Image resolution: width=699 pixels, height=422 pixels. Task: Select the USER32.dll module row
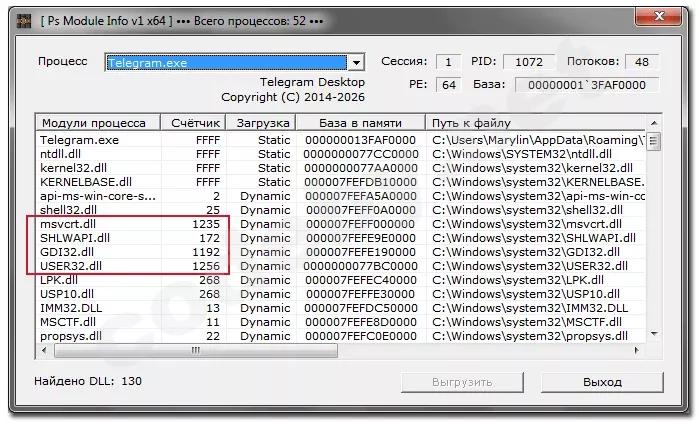tap(341, 266)
